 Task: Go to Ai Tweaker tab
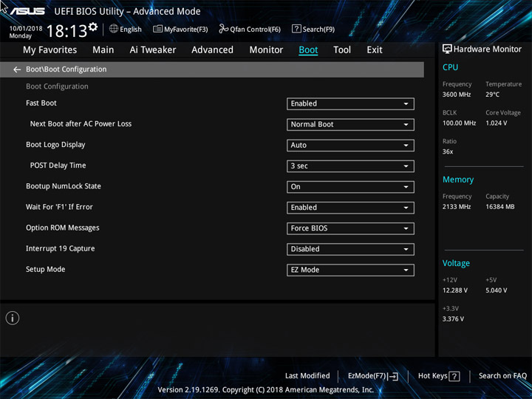coord(153,50)
